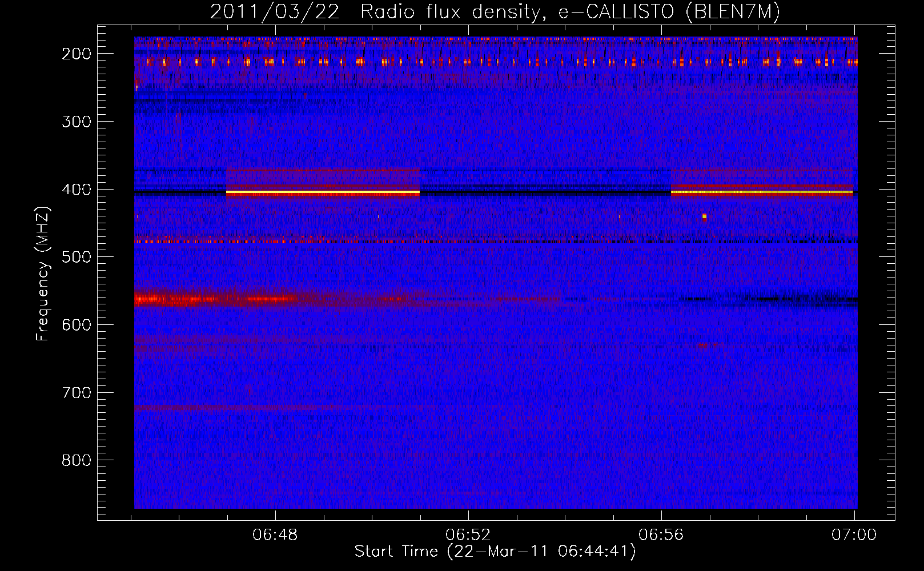
Task: Click the bright yellow spot near 440 MHz
Action: [704, 216]
